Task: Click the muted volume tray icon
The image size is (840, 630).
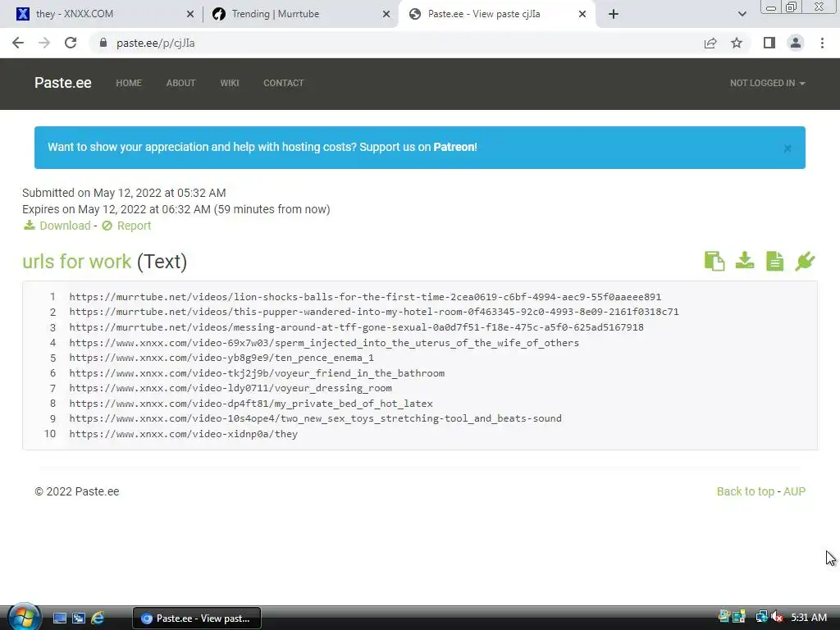Action: [x=777, y=617]
